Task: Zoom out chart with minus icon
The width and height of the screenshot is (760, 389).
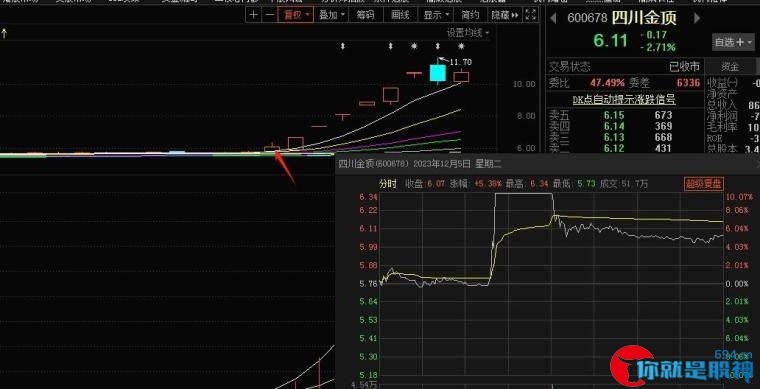Action: (270, 15)
